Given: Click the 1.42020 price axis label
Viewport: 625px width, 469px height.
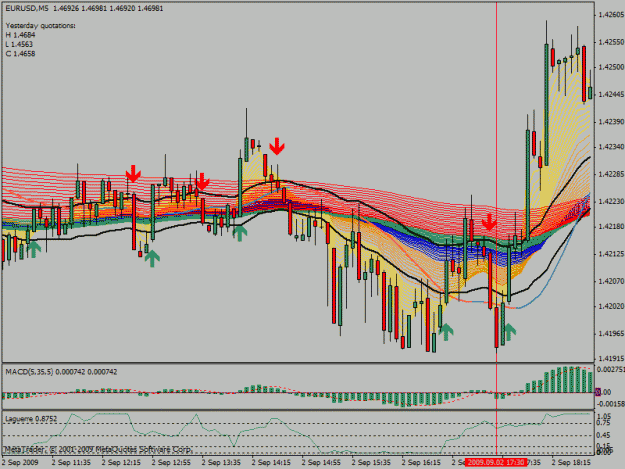Looking at the screenshot, I should (x=611, y=306).
